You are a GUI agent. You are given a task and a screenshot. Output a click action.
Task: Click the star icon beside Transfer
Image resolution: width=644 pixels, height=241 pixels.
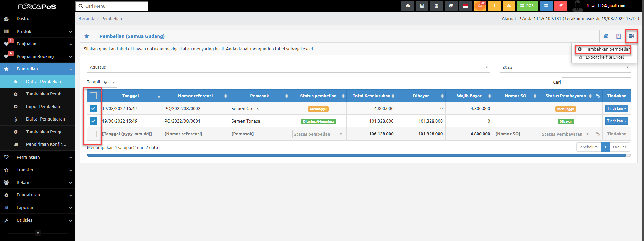coord(6,170)
